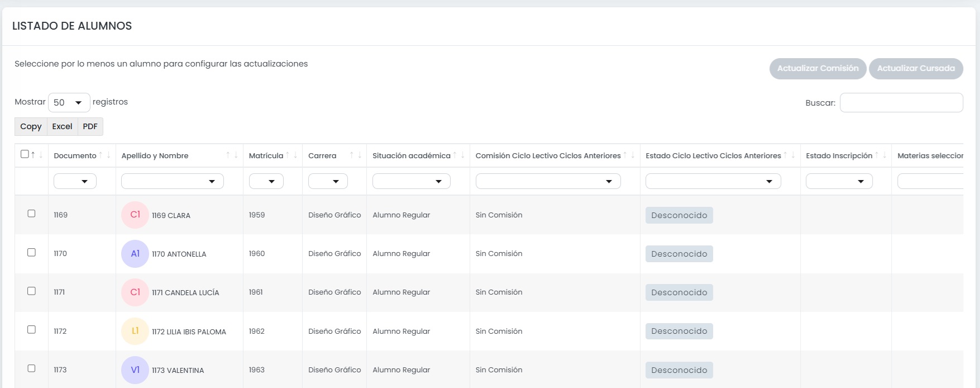The image size is (980, 388).
Task: Tick the select-all checkbox in table header
Action: [x=25, y=154]
